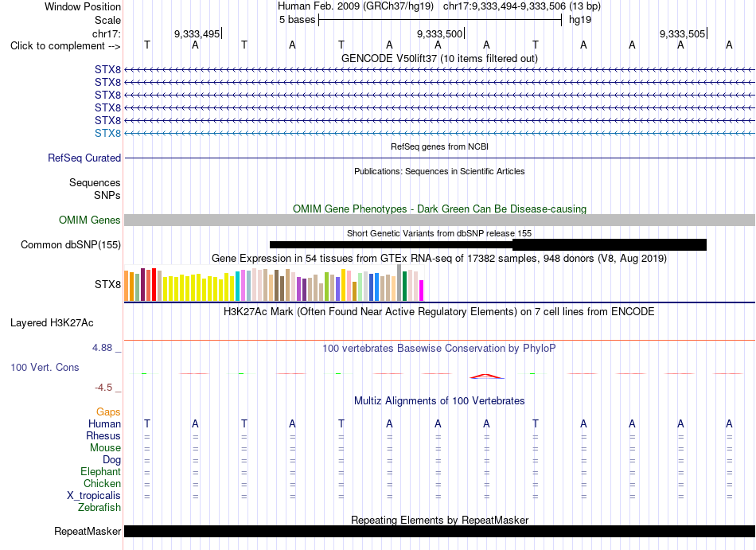Click the tall gray bar in the GTEx chart
Image resolution: width=756 pixels, height=550 pixels.
click(x=399, y=283)
